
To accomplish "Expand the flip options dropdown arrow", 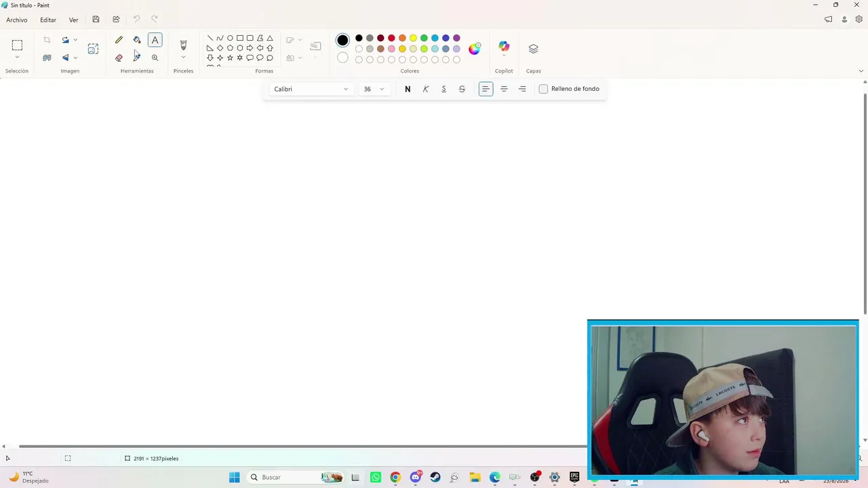I will coord(75,58).
